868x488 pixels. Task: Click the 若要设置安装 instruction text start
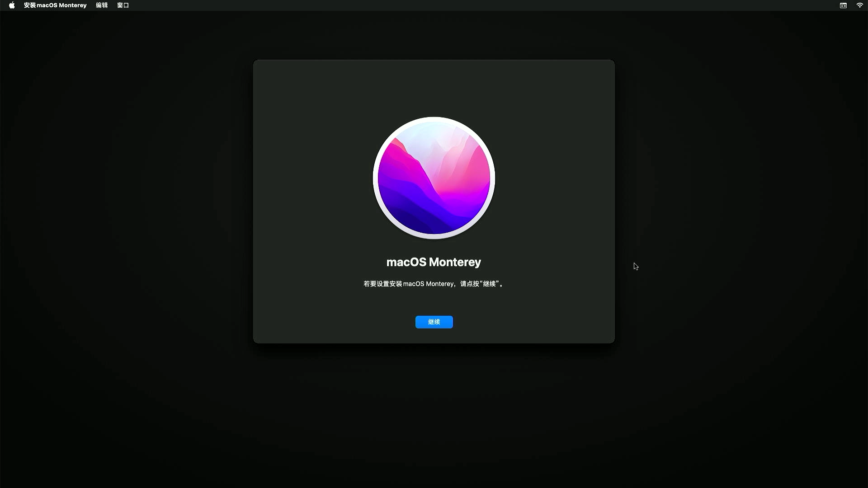click(382, 284)
